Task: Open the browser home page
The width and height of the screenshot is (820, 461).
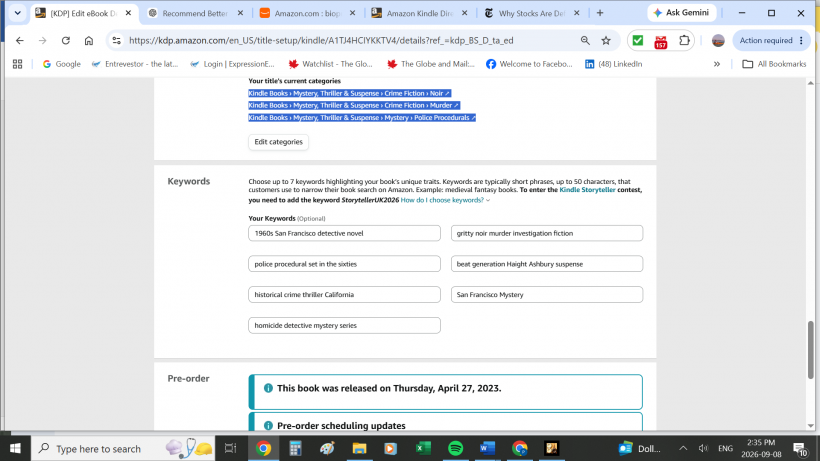Action: pyautogui.click(x=89, y=40)
